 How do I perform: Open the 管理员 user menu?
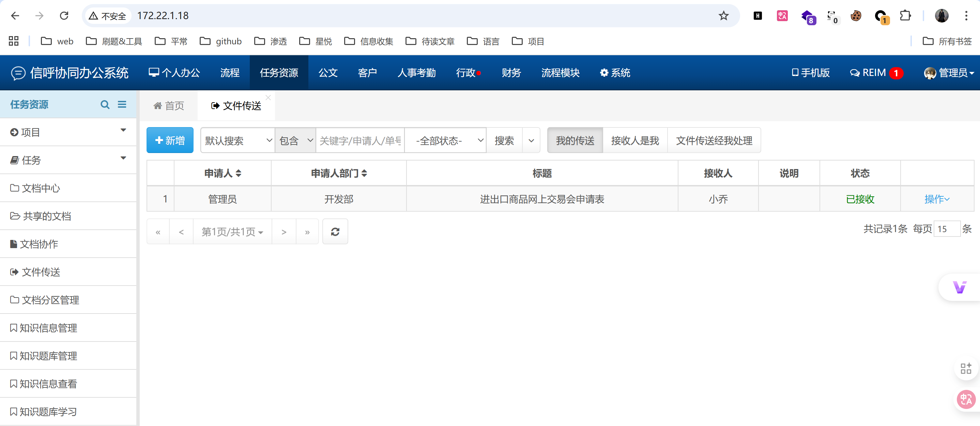[949, 73]
